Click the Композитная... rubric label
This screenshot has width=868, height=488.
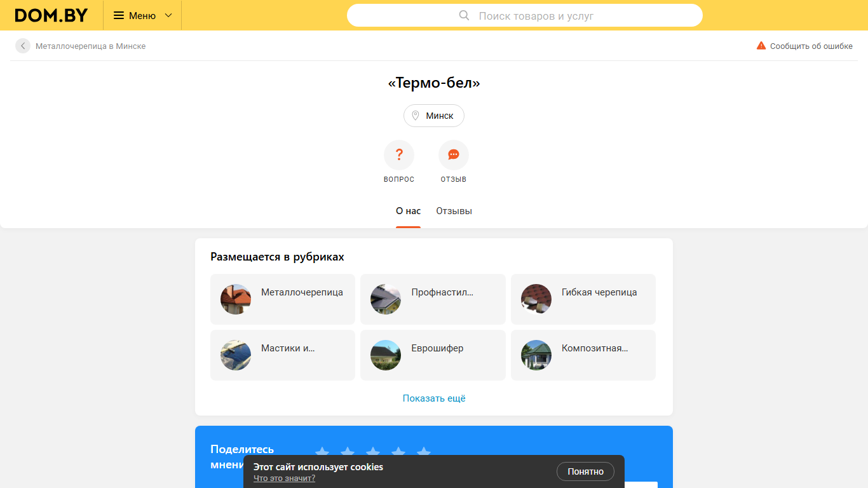(x=595, y=348)
